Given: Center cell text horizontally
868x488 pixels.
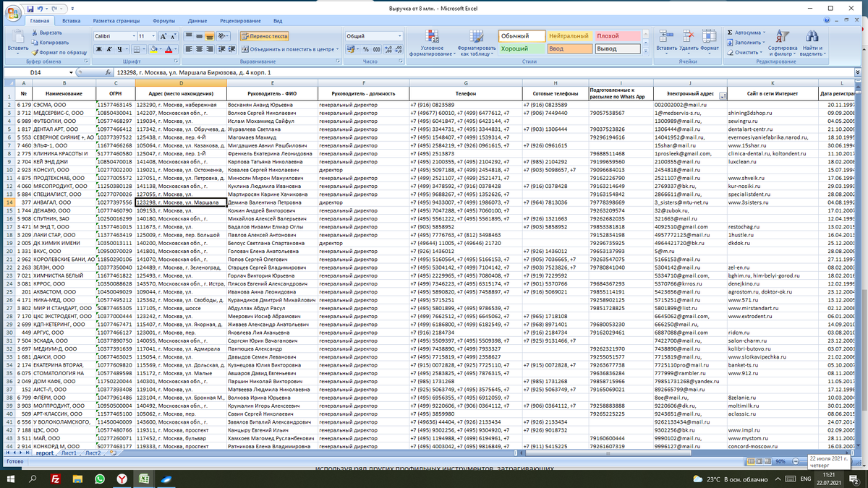Looking at the screenshot, I should (199, 49).
